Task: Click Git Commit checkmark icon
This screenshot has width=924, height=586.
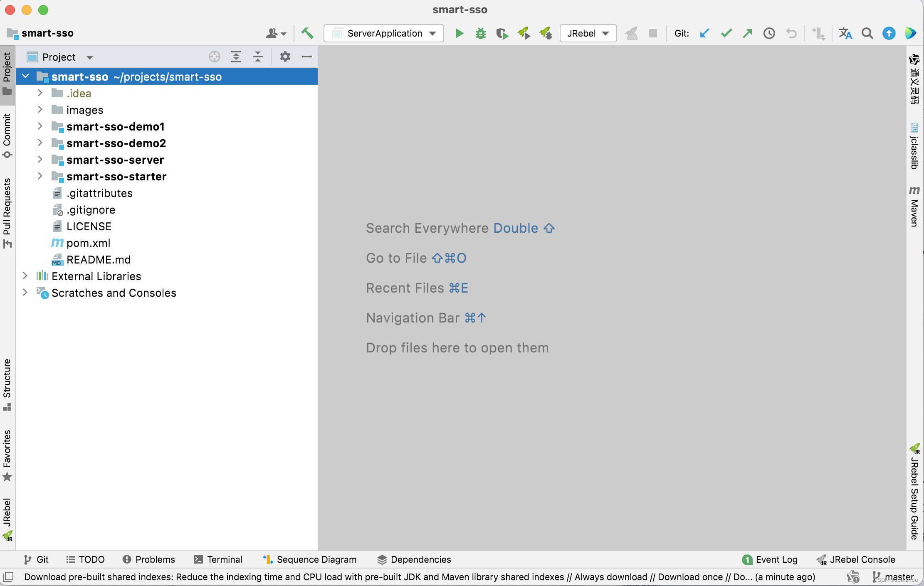Action: pos(726,33)
